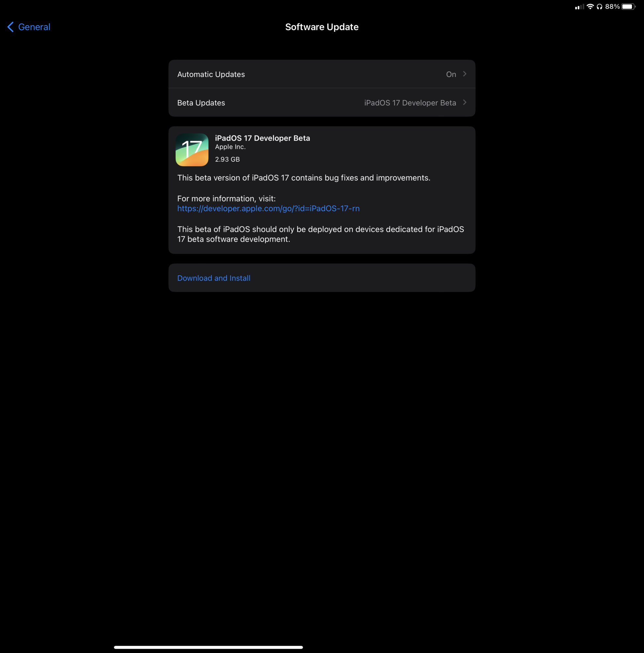Expand the chevron next to On
644x653 pixels.
(x=464, y=74)
